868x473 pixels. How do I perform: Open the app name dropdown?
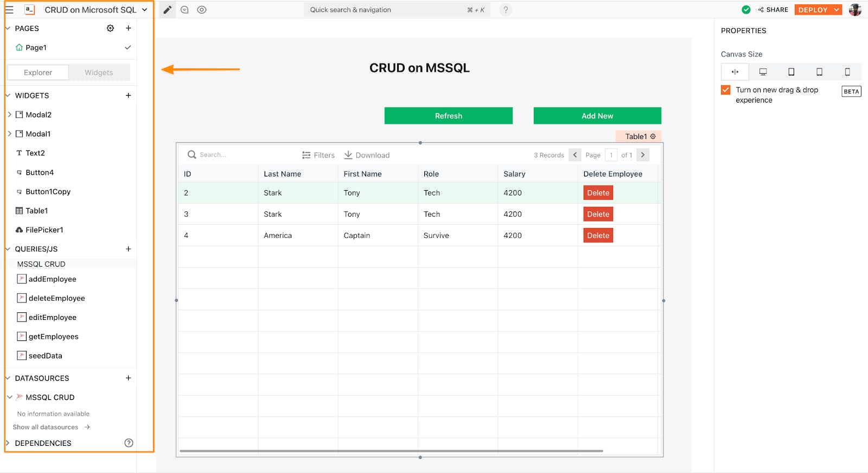145,10
